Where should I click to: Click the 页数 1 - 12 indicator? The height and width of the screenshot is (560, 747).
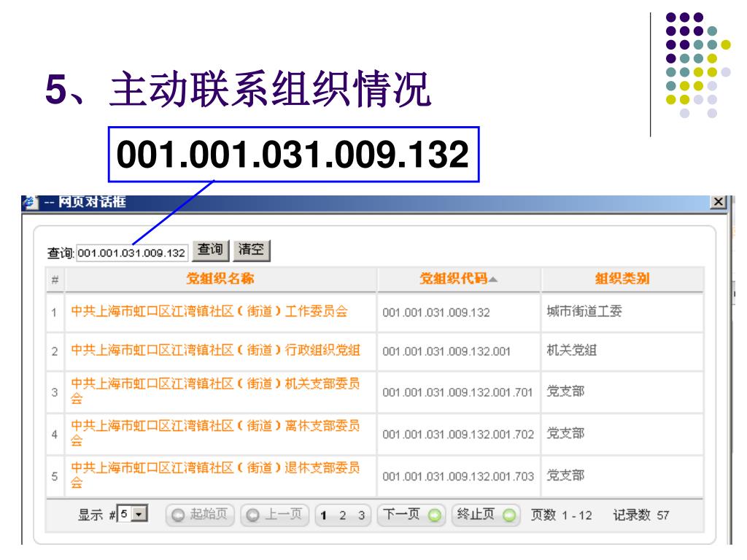pos(561,515)
